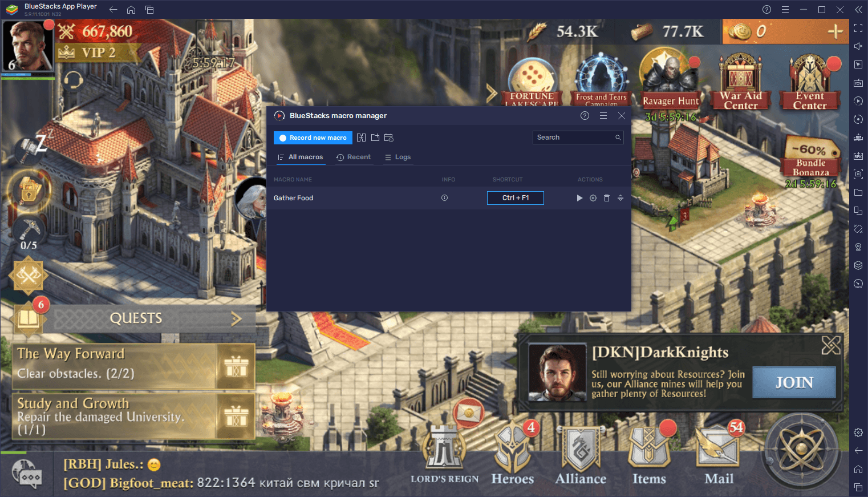Open media folder from side toolbar
The width and height of the screenshot is (868, 497).
click(x=858, y=192)
